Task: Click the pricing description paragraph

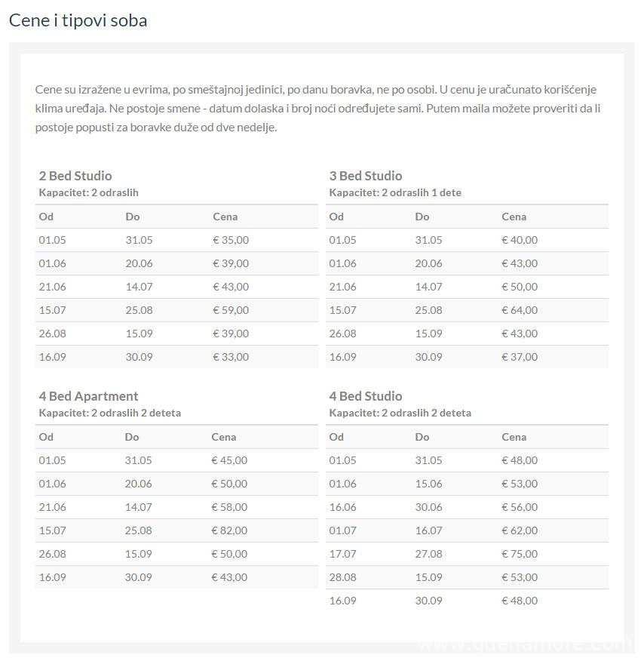Action: pyautogui.click(x=317, y=109)
